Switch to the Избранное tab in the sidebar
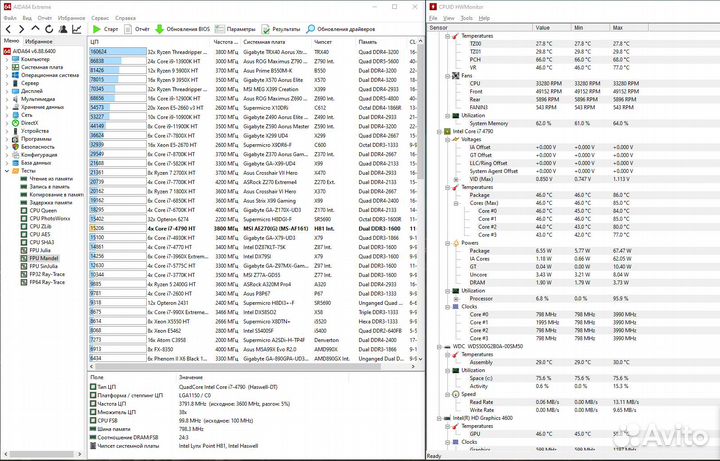Viewport: 720px width, 461px height. [38, 41]
